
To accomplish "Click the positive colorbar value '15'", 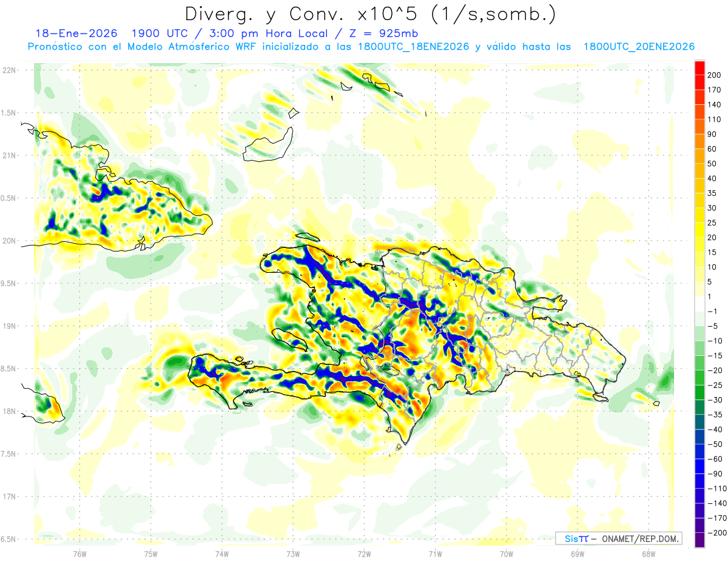I will [x=712, y=252].
